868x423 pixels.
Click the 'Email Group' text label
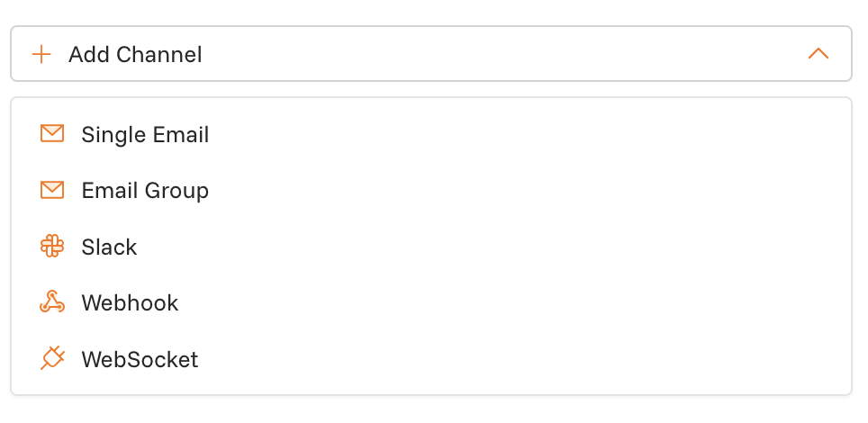(145, 190)
